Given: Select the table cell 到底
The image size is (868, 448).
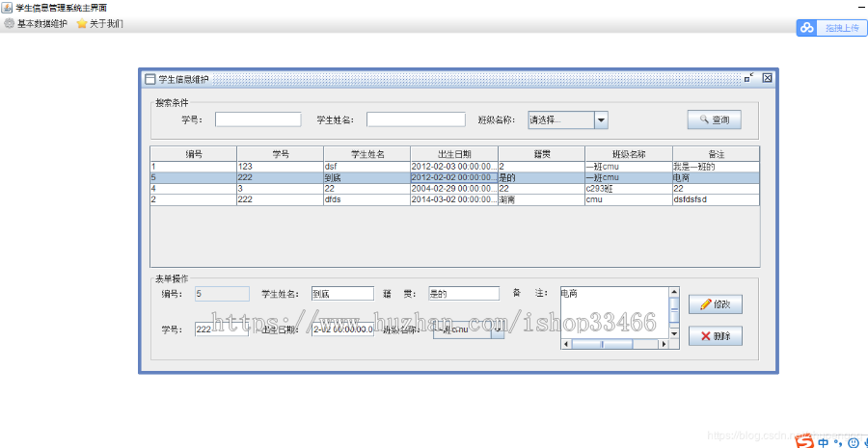Looking at the screenshot, I should pyautogui.click(x=367, y=178).
